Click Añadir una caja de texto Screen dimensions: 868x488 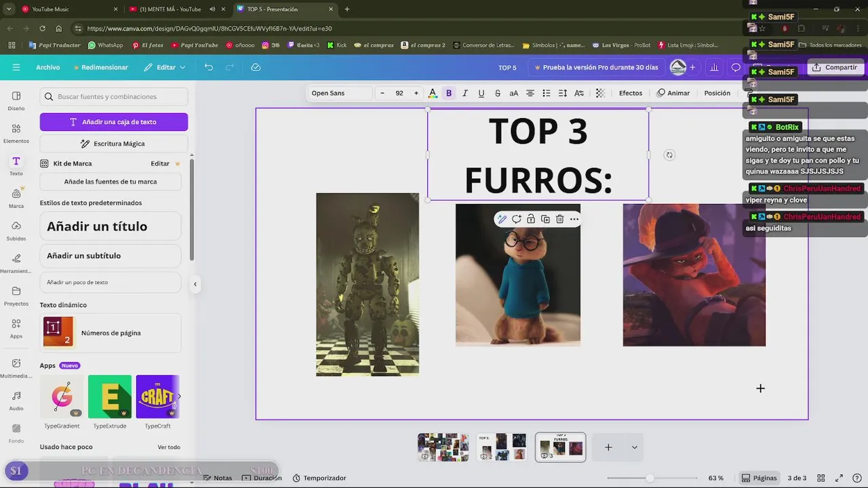click(x=114, y=122)
